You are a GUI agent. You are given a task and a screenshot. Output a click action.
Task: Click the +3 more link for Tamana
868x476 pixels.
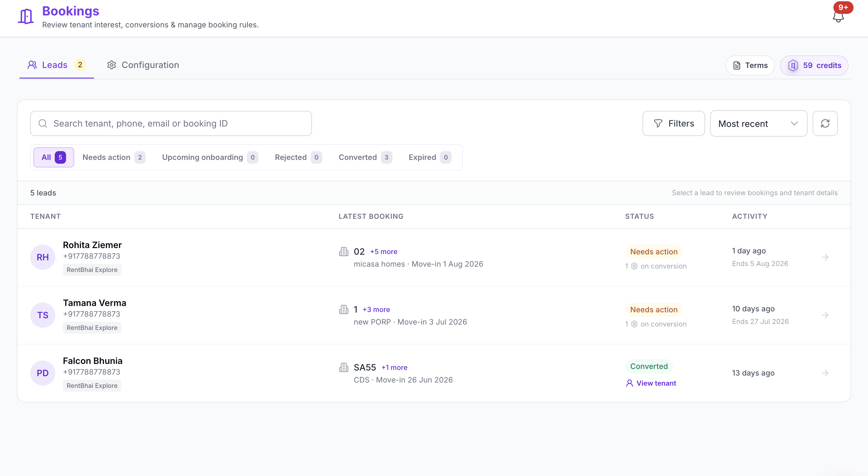376,310
